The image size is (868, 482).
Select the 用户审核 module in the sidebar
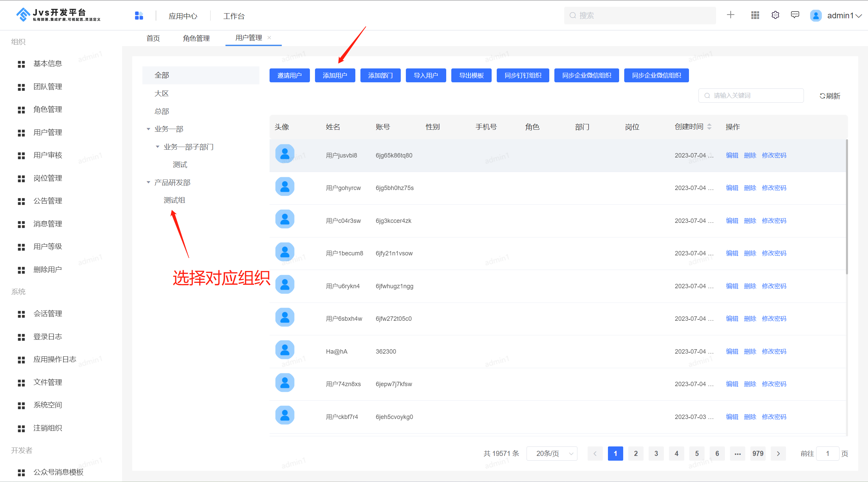pos(47,155)
